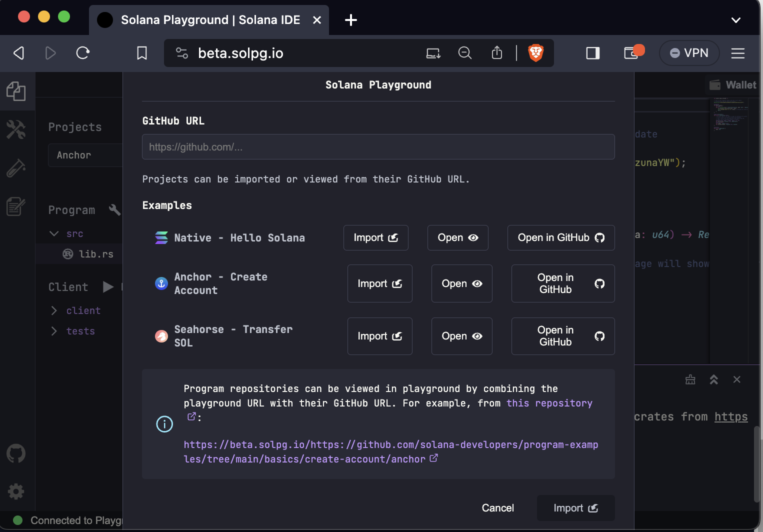Import the Anchor Create Account example
Image resolution: width=763 pixels, height=532 pixels.
click(379, 283)
